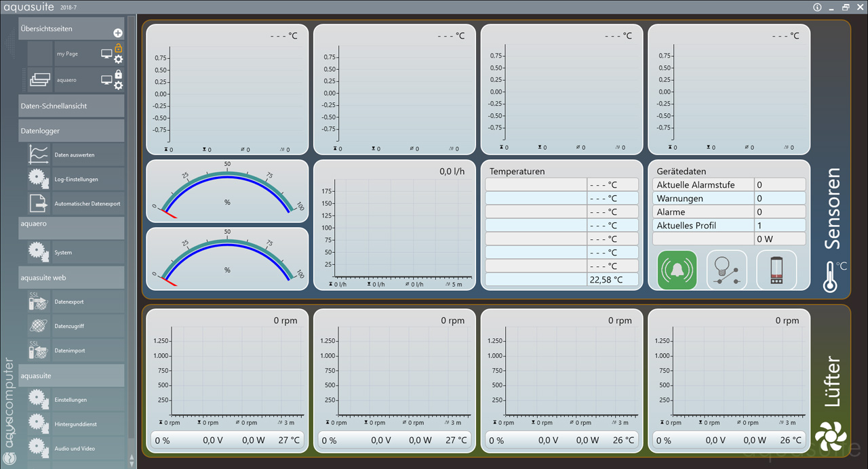Click the aquaero device icon in Gerätedaten
The height and width of the screenshot is (469, 868).
[776, 270]
